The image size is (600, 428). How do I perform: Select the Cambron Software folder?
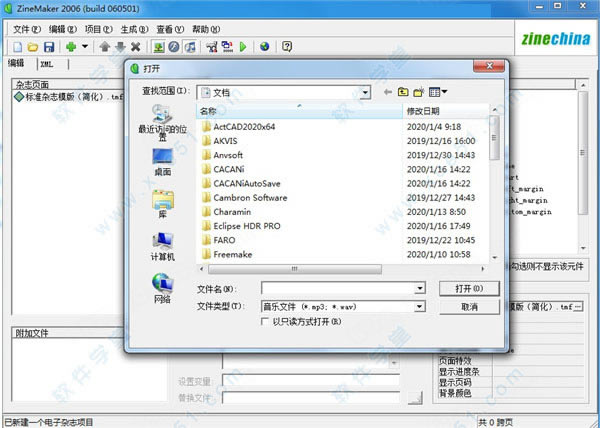(245, 197)
